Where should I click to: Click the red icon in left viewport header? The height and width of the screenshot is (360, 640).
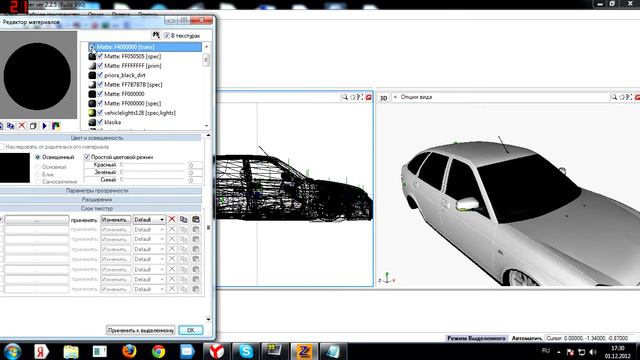pos(369,97)
